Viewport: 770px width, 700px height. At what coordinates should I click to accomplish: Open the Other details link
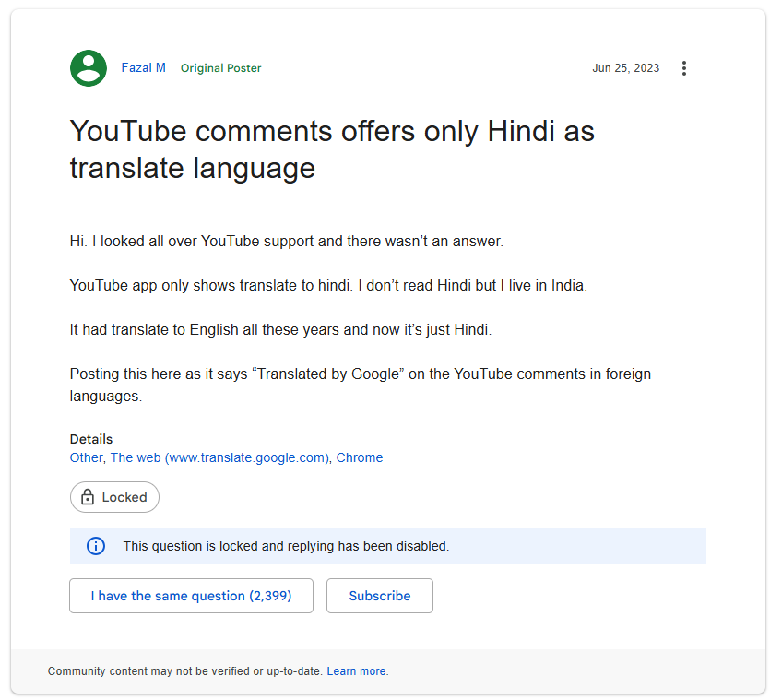coord(86,457)
